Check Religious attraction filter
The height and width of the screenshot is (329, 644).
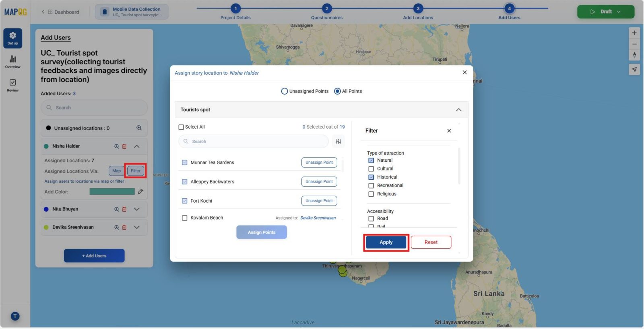coord(371,194)
